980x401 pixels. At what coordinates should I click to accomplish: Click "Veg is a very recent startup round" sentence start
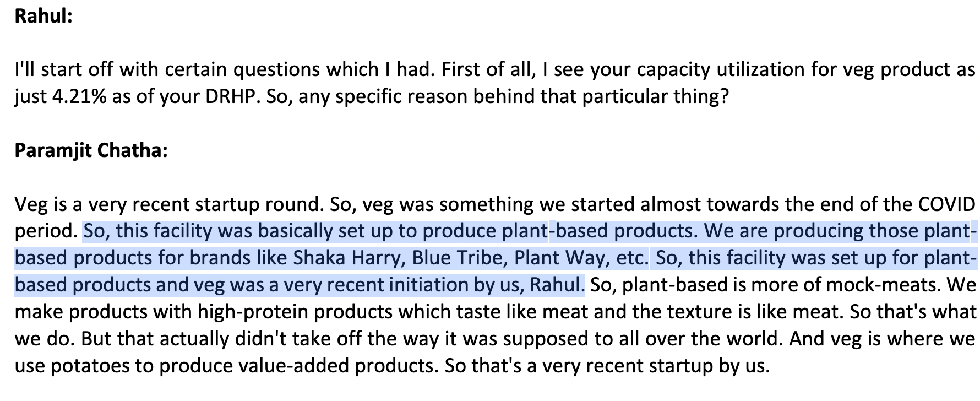point(168,204)
